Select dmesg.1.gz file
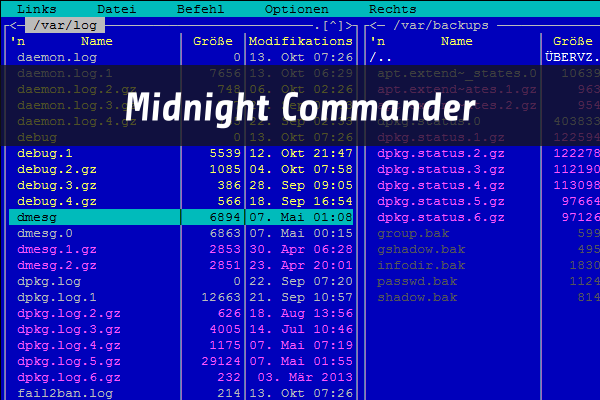The width and height of the screenshot is (600, 400). point(57,250)
